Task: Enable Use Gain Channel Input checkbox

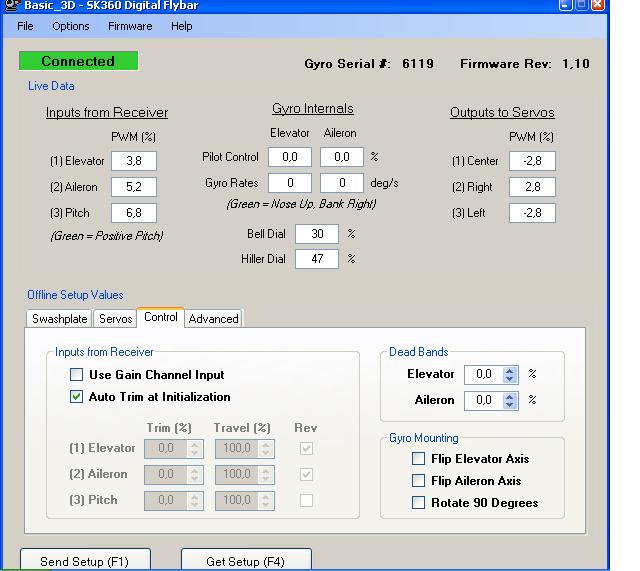Action: (76, 375)
